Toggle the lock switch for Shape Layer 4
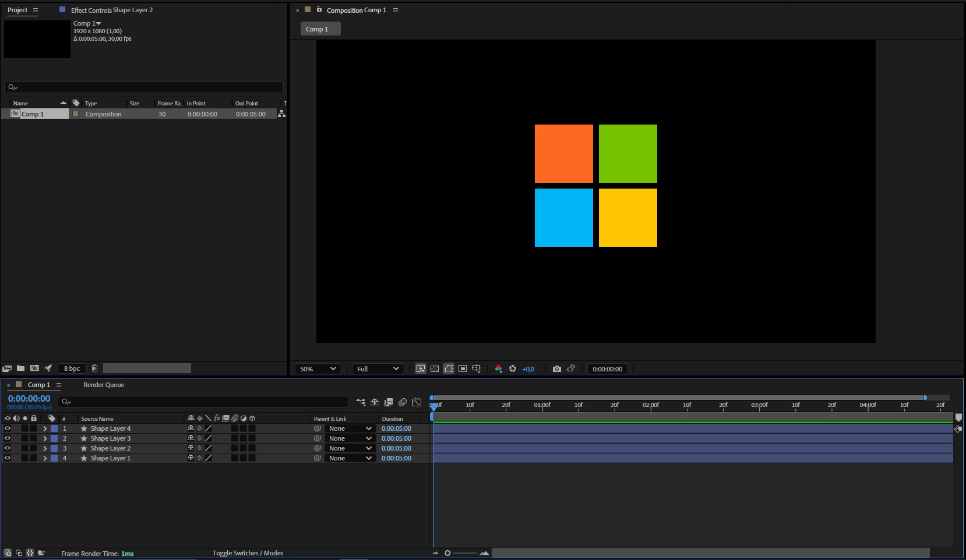This screenshot has width=966, height=560. [x=34, y=428]
